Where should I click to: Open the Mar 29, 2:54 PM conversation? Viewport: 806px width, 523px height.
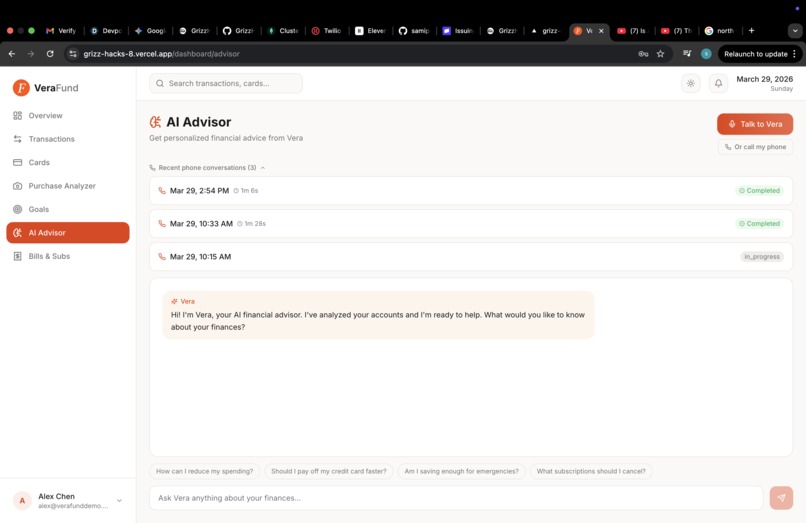pos(471,191)
